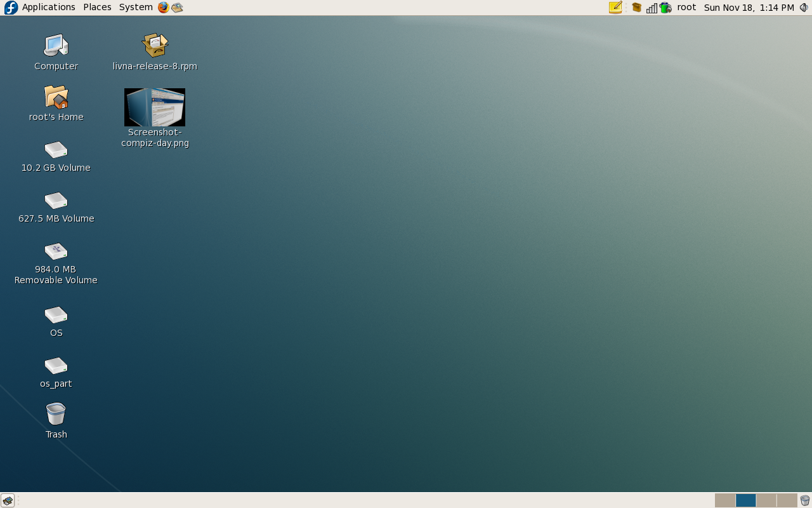Click the battery power manager icon

(665, 8)
